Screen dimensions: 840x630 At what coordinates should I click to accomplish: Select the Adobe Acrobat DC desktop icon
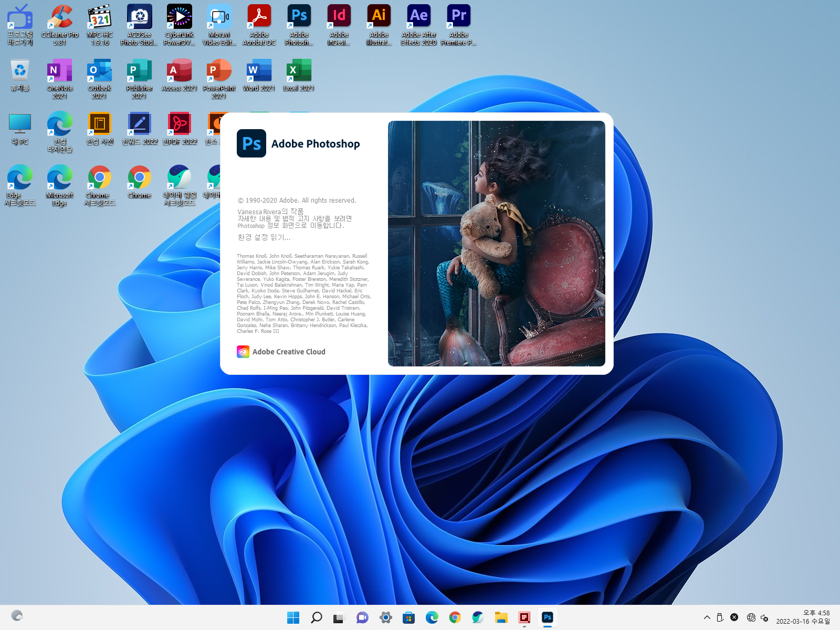pos(259,25)
